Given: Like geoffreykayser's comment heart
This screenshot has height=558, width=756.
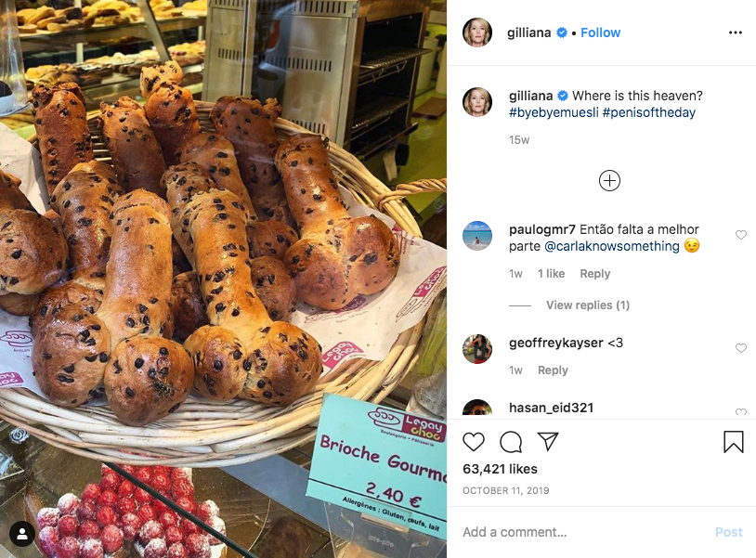Looking at the screenshot, I should [741, 348].
